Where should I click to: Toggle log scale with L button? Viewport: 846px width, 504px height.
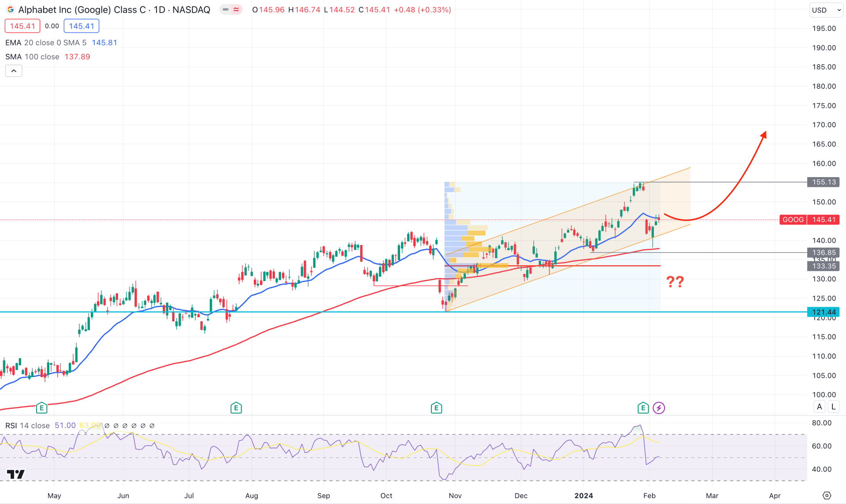coord(834,407)
